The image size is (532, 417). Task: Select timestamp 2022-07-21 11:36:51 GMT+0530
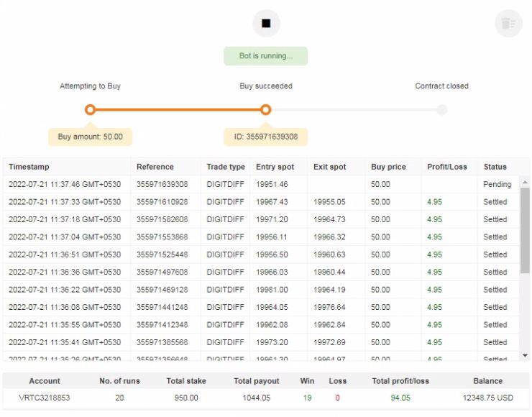click(x=65, y=255)
